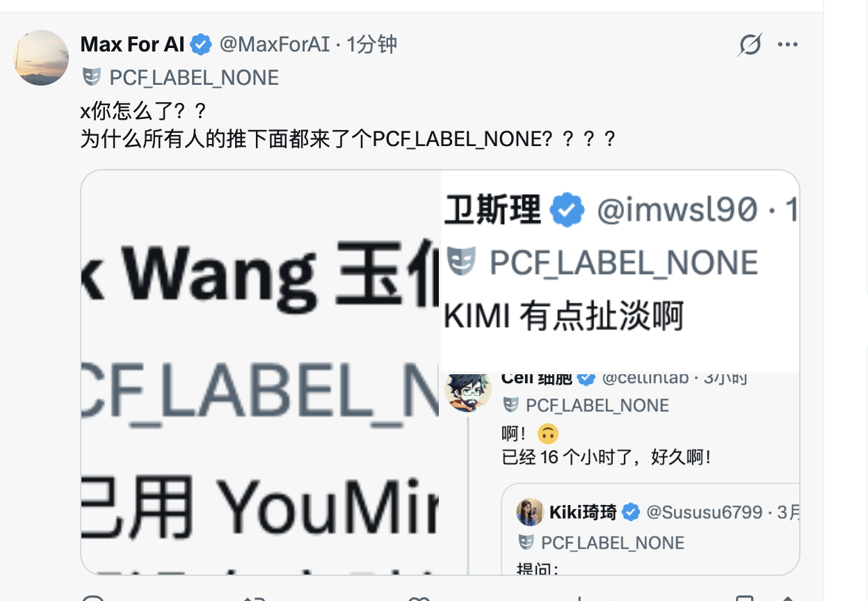
Task: Open Max For AI's profile avatar
Action: click(x=41, y=58)
